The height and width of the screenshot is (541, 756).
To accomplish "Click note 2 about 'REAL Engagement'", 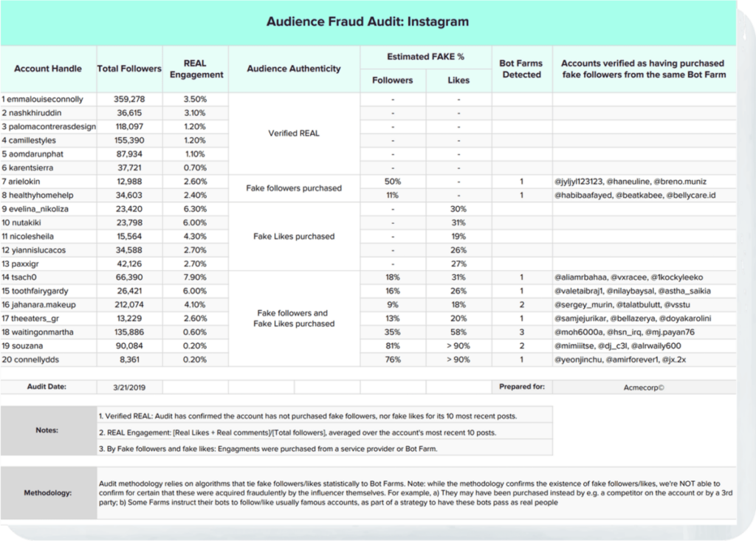I will click(325, 433).
